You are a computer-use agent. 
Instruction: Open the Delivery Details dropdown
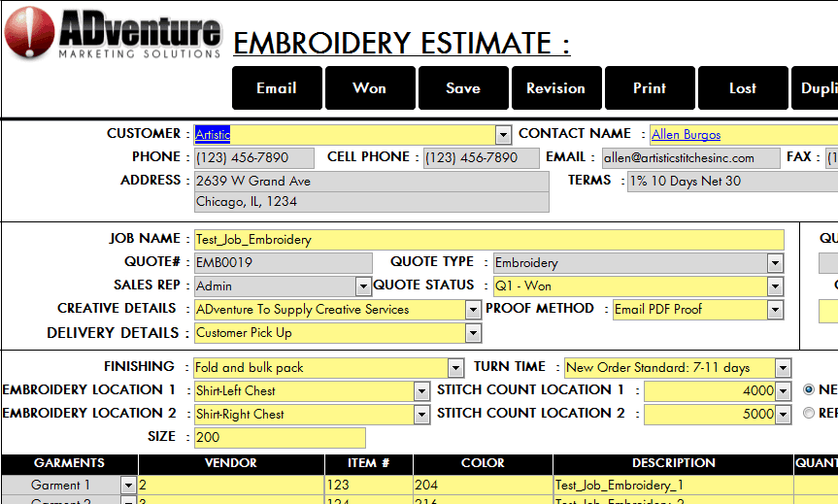click(x=473, y=333)
